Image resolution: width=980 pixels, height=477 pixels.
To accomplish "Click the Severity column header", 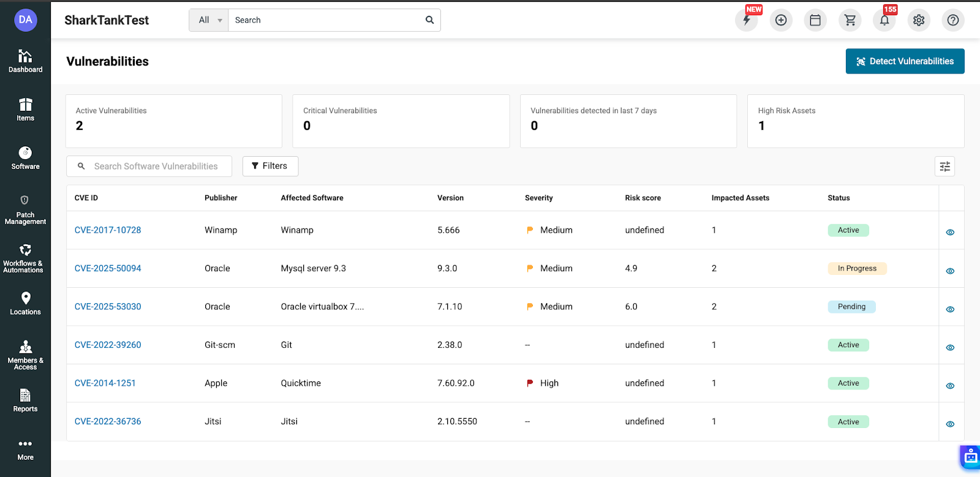I will pos(539,198).
